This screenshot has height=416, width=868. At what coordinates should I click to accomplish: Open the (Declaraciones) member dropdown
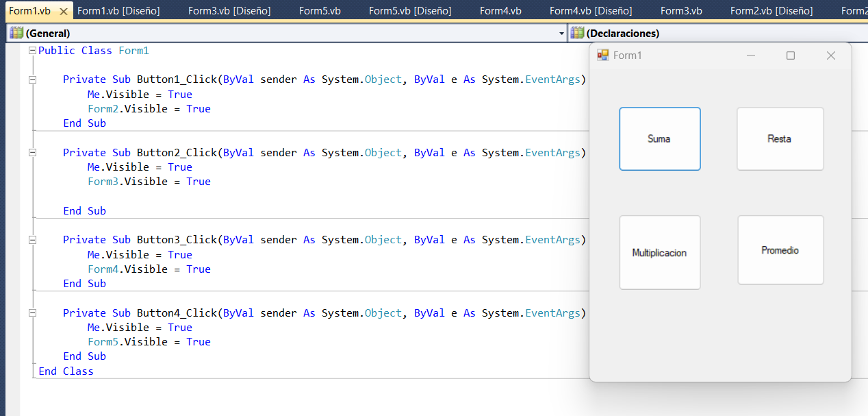point(718,33)
